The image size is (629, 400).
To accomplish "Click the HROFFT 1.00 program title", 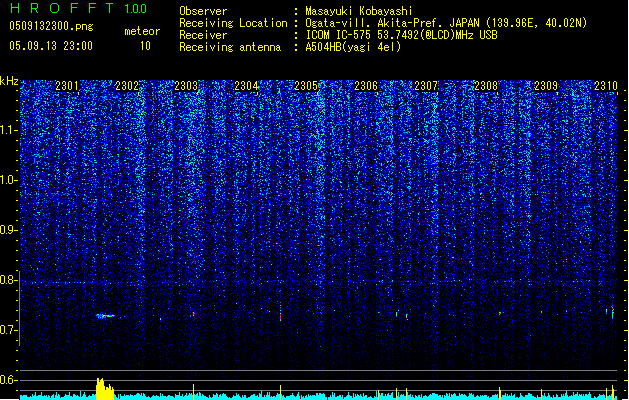I will [x=78, y=8].
